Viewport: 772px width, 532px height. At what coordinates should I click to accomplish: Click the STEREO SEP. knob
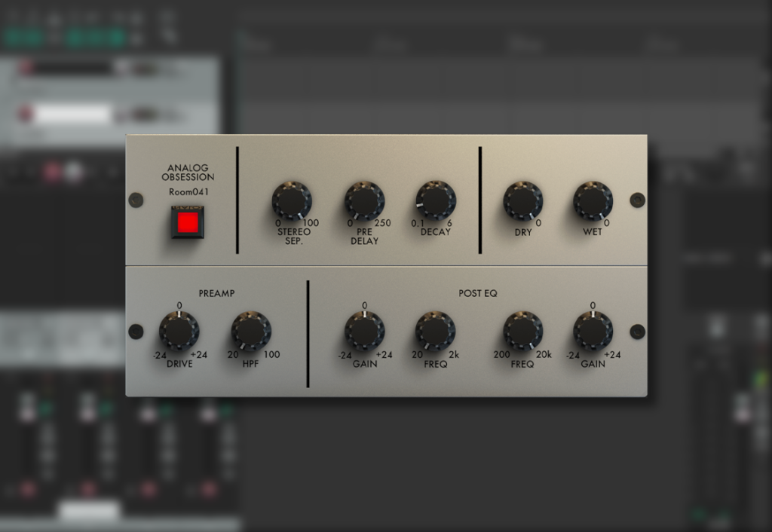coord(292,201)
